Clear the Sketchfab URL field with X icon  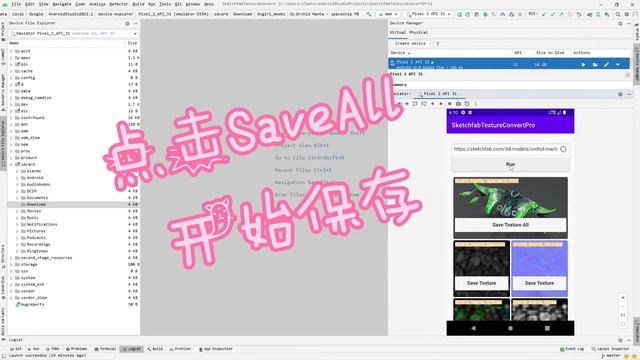(x=563, y=149)
